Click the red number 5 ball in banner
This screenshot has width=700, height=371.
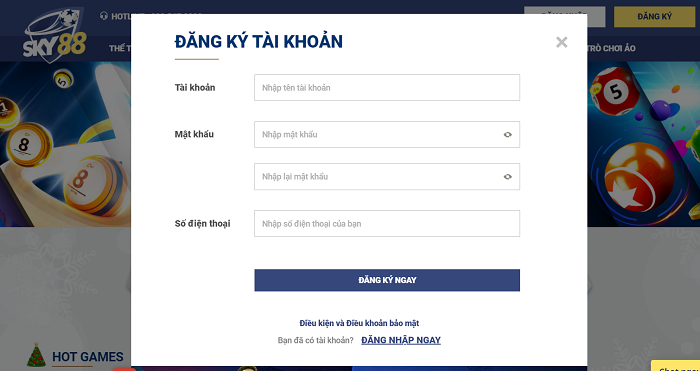click(614, 91)
